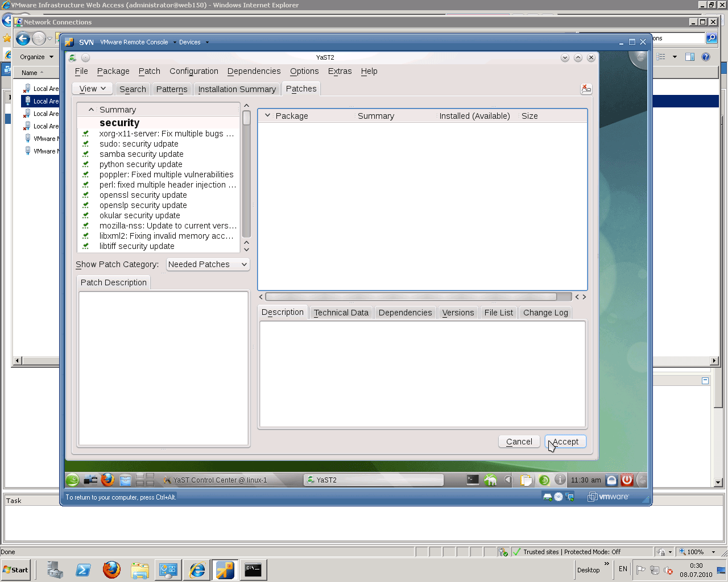Toggle the status icon for the samba security patch
Screen dimensions: 728x582
click(86, 154)
